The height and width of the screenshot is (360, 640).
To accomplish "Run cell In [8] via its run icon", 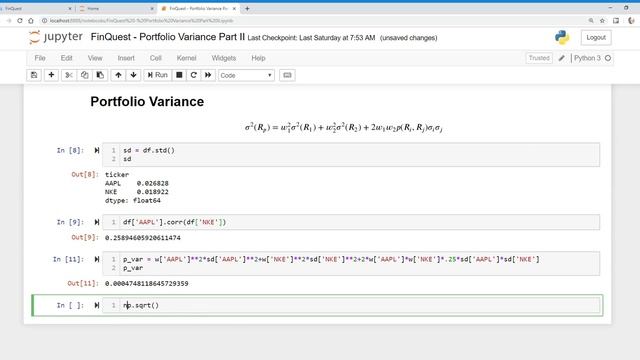I will point(97,150).
